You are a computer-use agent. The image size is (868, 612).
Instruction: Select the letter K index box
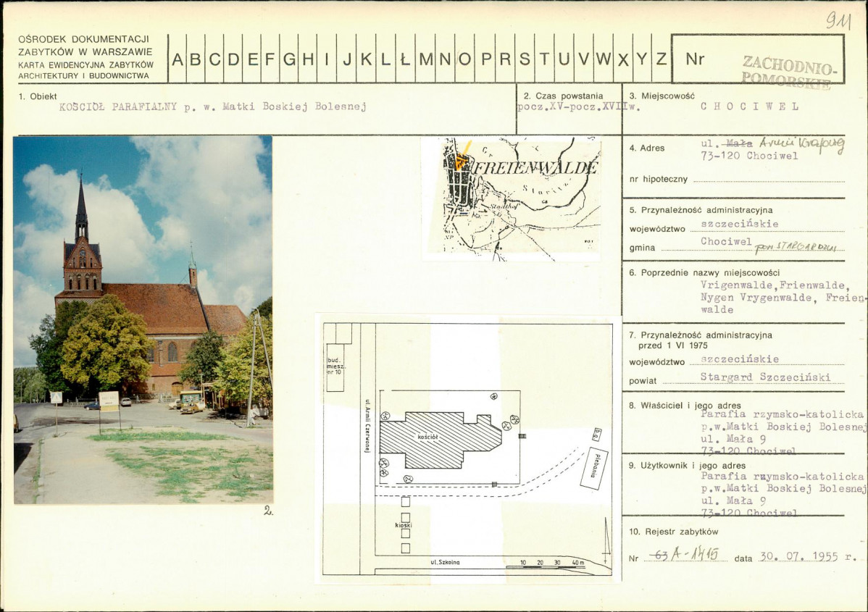pyautogui.click(x=366, y=59)
